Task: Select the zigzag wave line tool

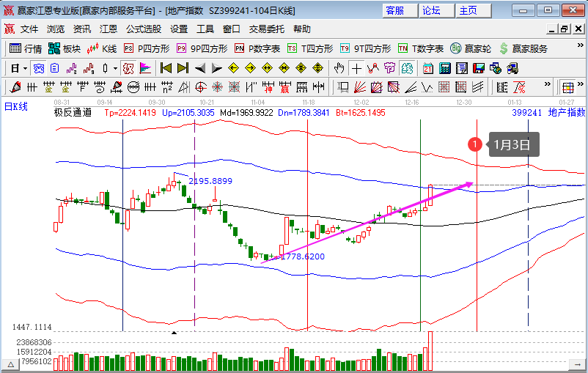Action: coord(427,87)
